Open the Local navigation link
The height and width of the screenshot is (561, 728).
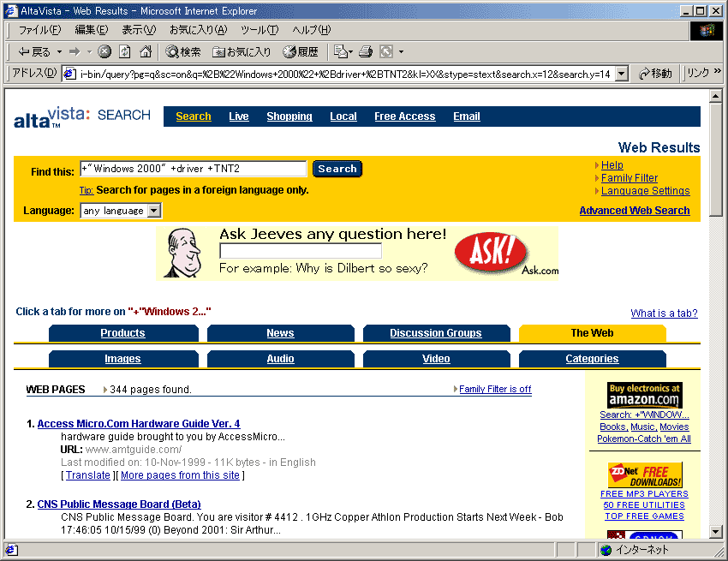point(343,116)
